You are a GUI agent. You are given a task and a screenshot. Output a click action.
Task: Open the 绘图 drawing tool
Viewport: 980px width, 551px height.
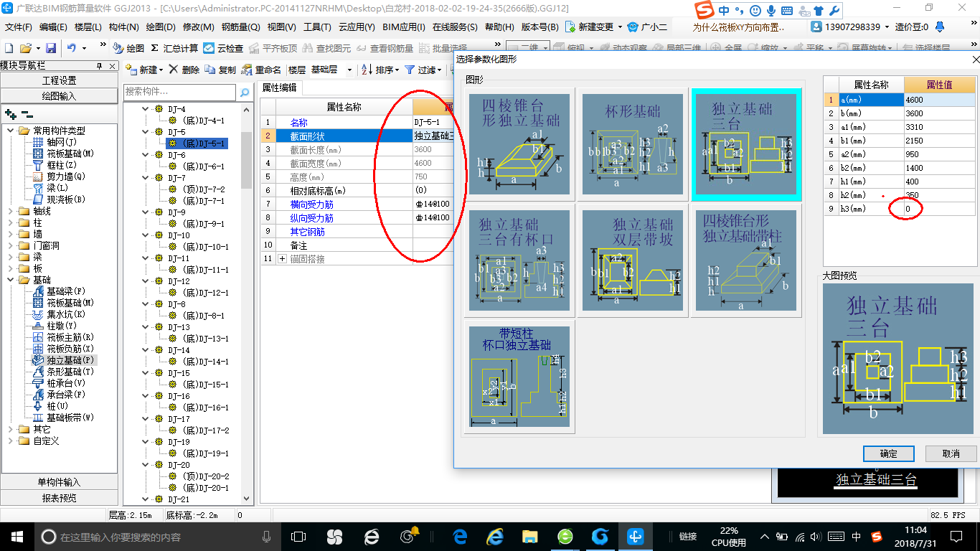click(129, 48)
